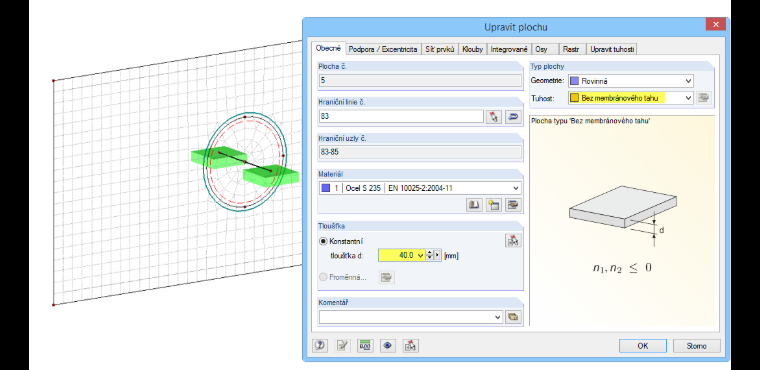The width and height of the screenshot is (760, 370).
Task: Open the Podpora / Excentricita tab
Action: [383, 49]
